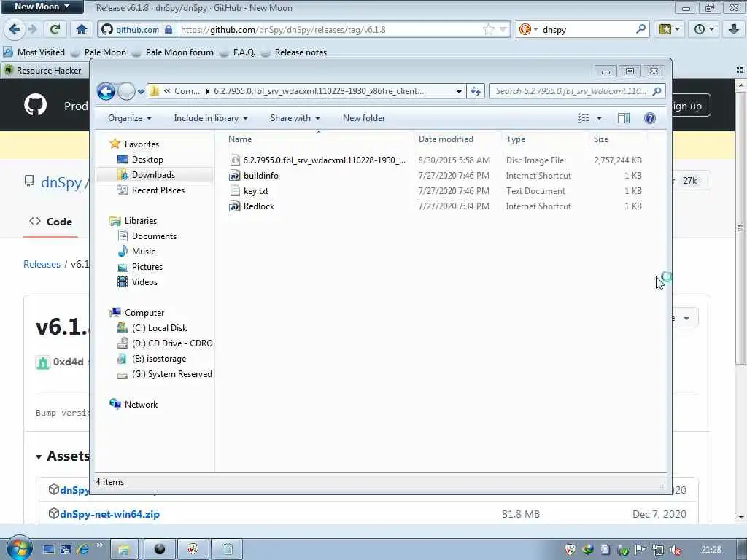This screenshot has width=747, height=560.
Task: Click the Action Center flag tray icon
Action: (640, 550)
